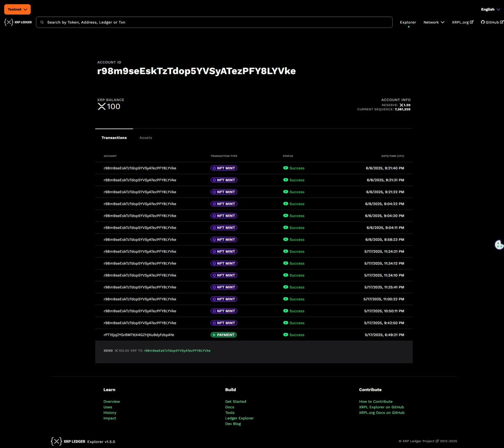
Task: Click NFT MINT badge for 11:25:41 PM row
Action: [x=224, y=287]
